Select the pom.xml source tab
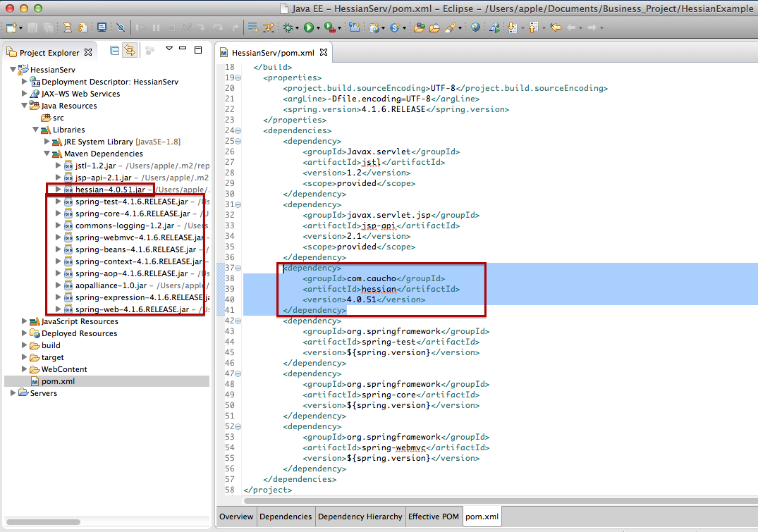Screen dimensions: 758x532 click(482, 516)
